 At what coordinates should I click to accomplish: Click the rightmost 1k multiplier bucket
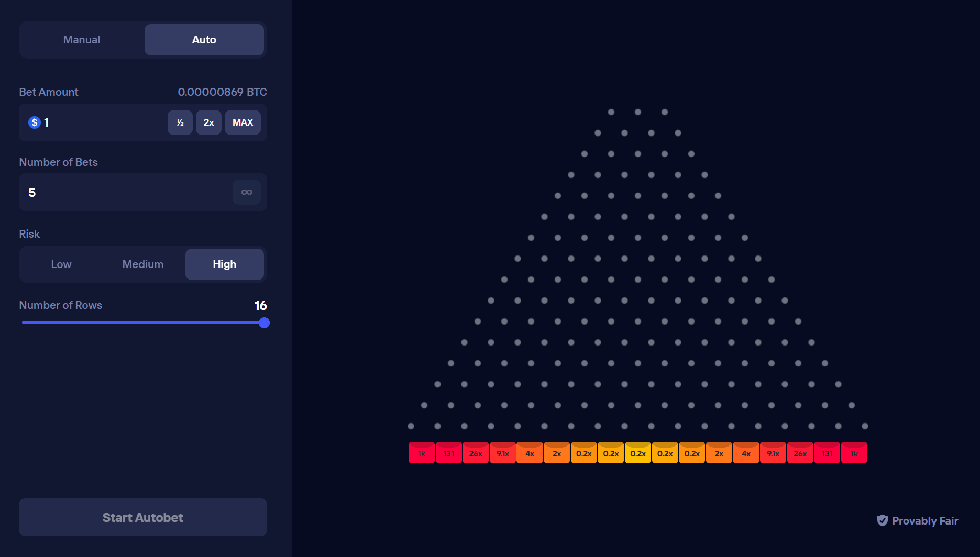854,453
